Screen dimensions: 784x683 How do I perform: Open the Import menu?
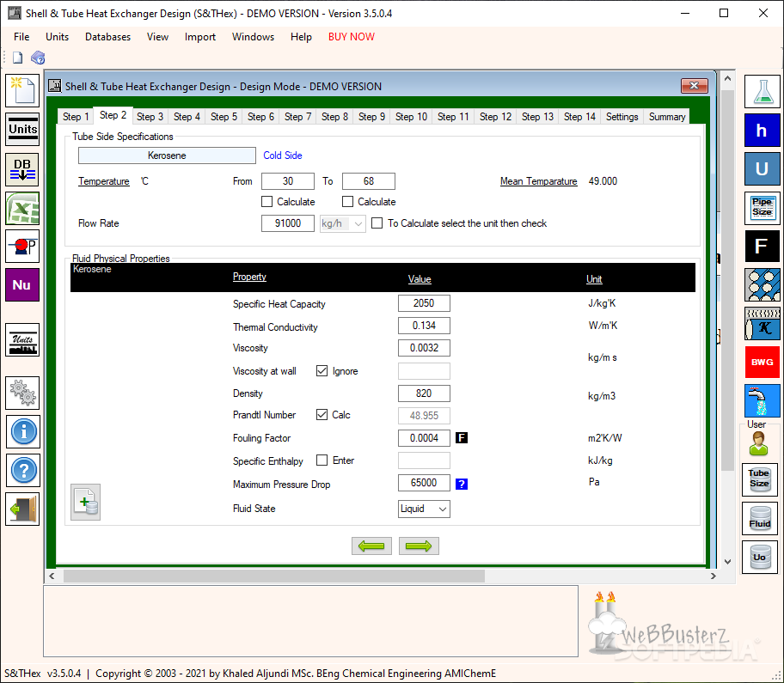point(200,36)
